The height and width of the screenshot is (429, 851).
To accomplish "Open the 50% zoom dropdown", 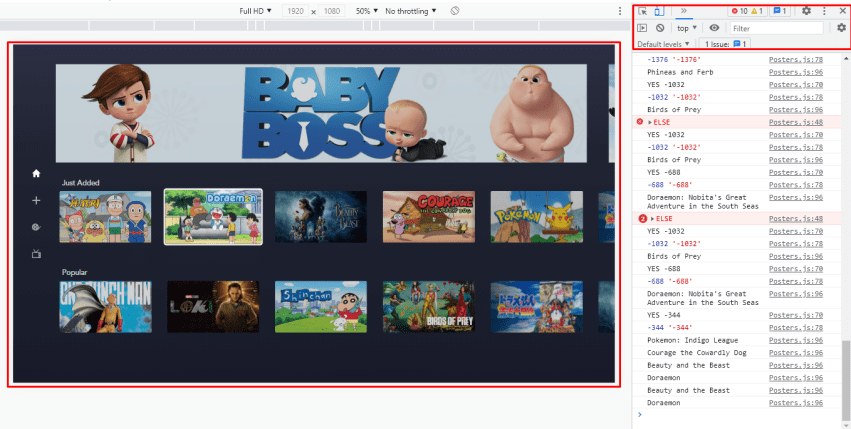I will coord(367,11).
